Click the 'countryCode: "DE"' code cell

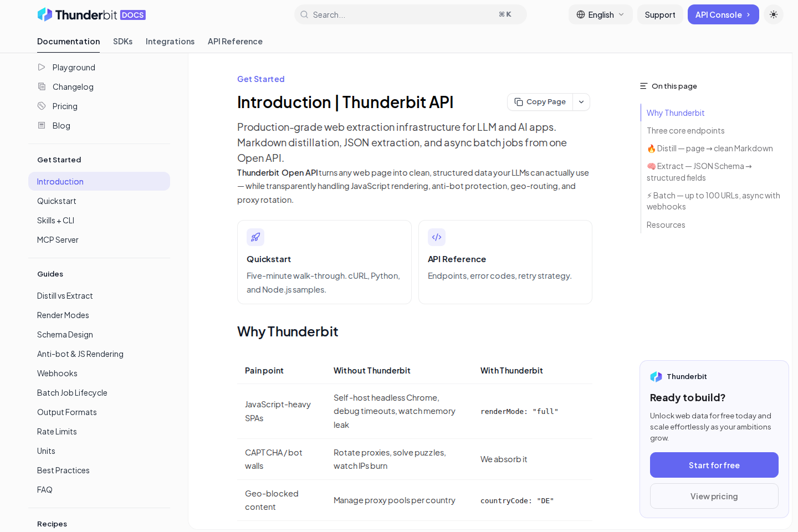(517, 500)
